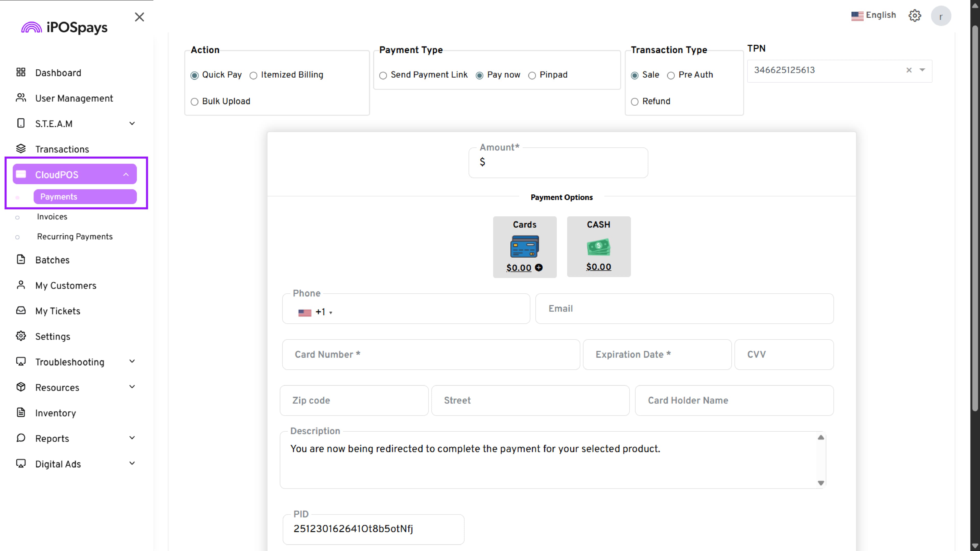Select the Itemized Billing radio button
The image size is (980, 551).
click(x=253, y=75)
